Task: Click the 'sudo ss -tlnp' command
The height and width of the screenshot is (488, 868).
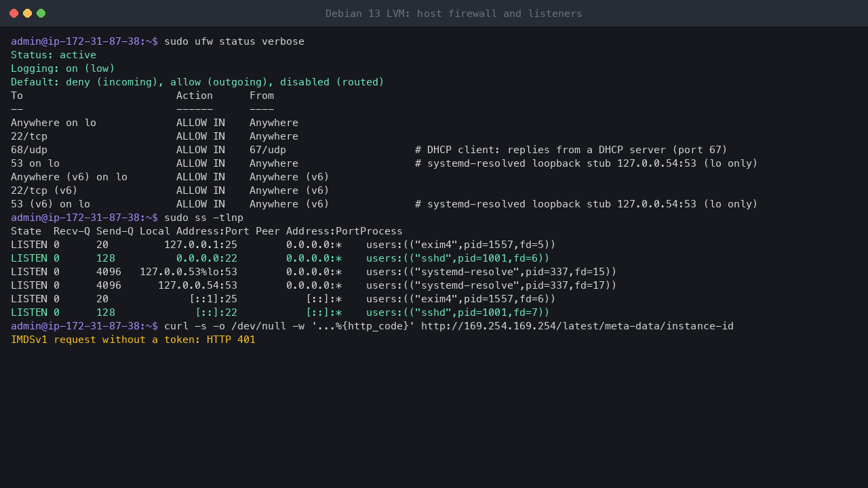Action: (x=203, y=218)
